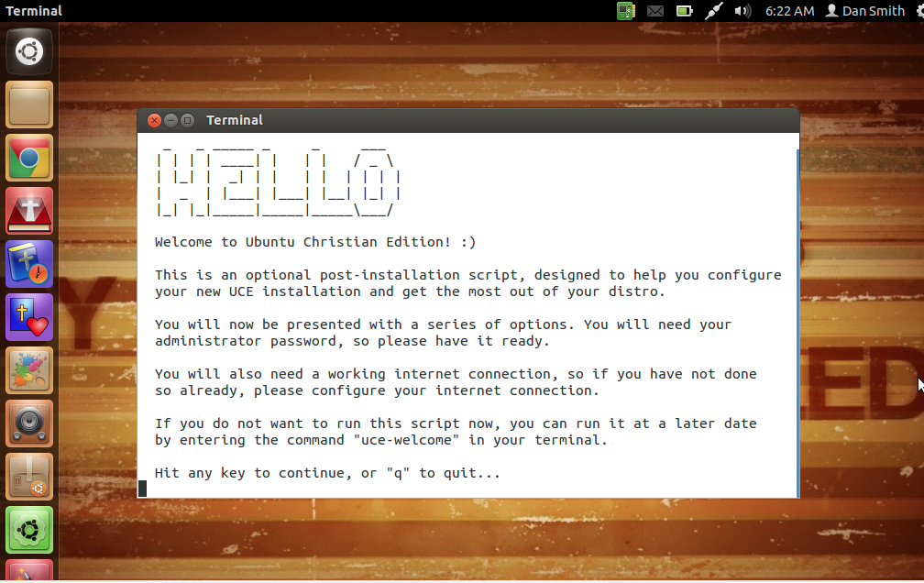Launch Google Chrome from the launcher
This screenshot has height=583, width=924.
[29, 157]
